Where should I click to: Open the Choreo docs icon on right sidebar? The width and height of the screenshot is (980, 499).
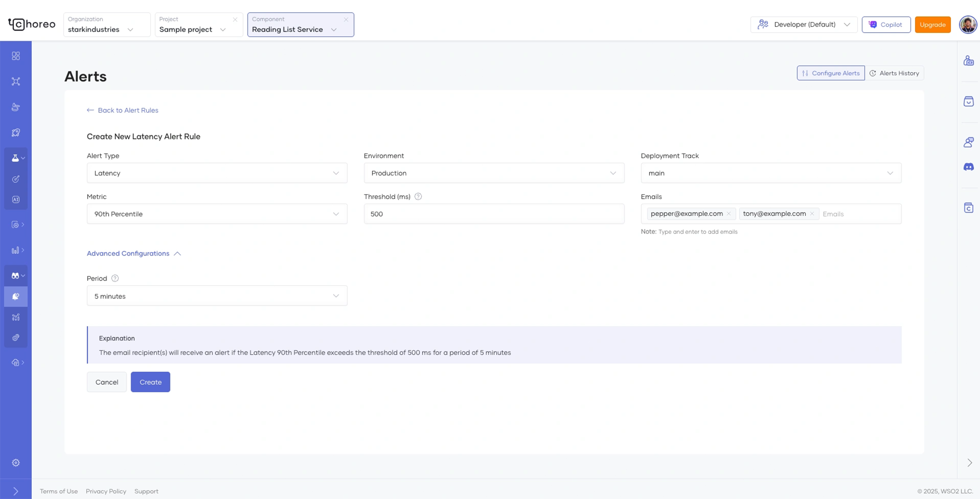[x=969, y=208]
